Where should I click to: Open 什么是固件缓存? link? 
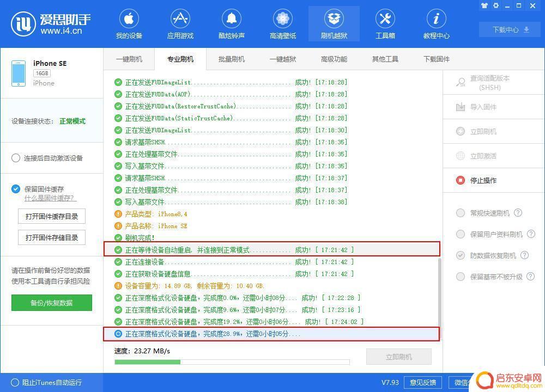click(x=50, y=198)
